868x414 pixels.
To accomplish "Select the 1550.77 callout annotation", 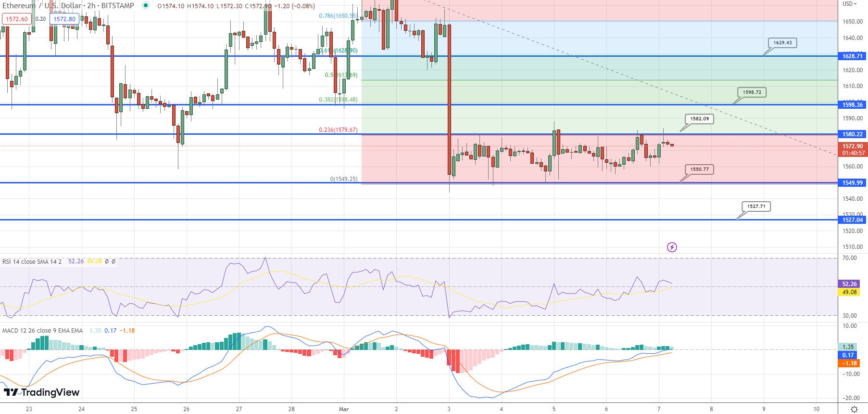I will click(x=699, y=169).
